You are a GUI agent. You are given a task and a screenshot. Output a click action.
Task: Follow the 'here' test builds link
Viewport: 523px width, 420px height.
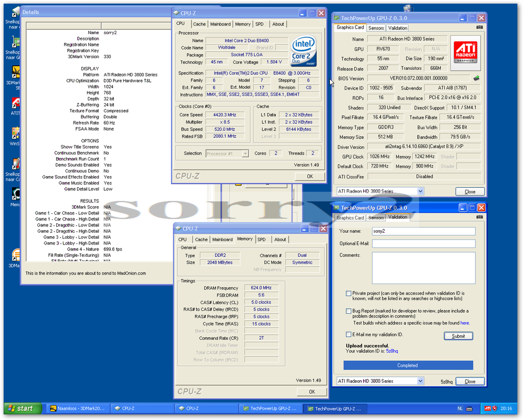pyautogui.click(x=464, y=323)
